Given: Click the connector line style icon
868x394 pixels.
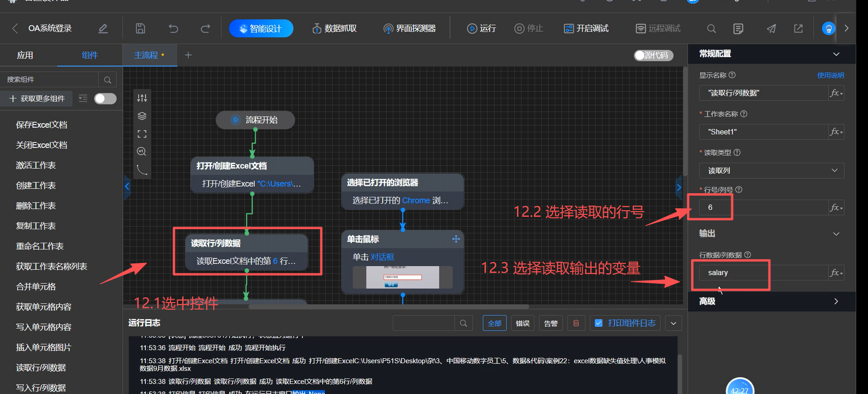Looking at the screenshot, I should 142,169.
